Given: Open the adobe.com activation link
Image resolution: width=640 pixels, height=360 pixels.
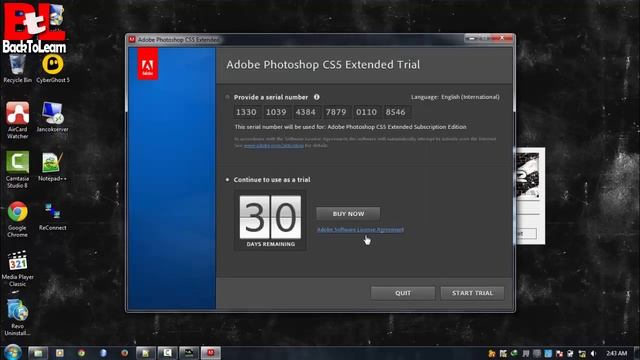Looking at the screenshot, I should 274,145.
